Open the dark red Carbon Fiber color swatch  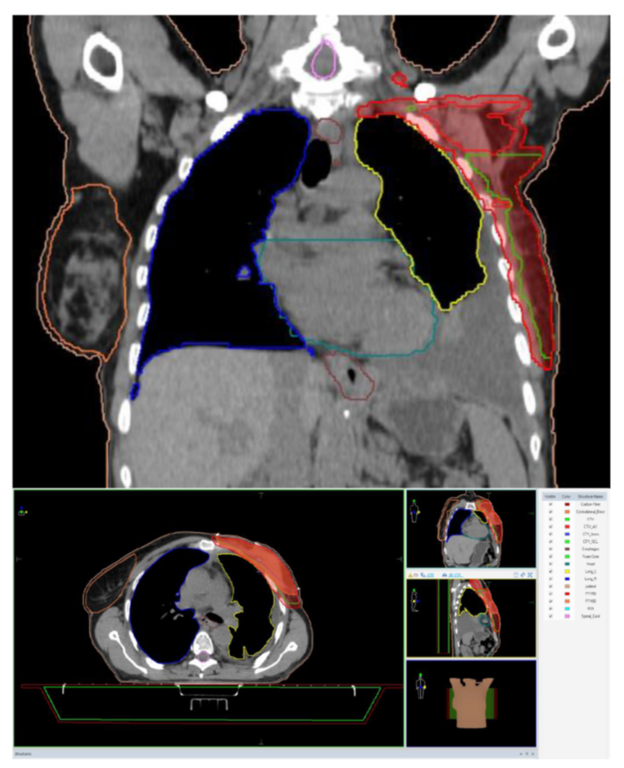(567, 504)
